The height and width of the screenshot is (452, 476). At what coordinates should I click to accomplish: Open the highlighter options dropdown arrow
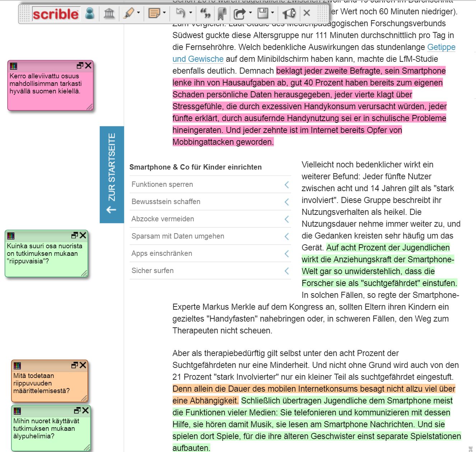(138, 13)
